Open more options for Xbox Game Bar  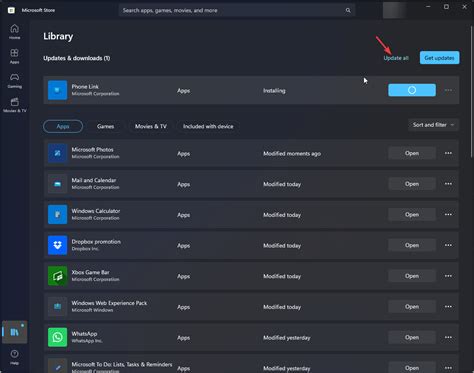tap(448, 276)
